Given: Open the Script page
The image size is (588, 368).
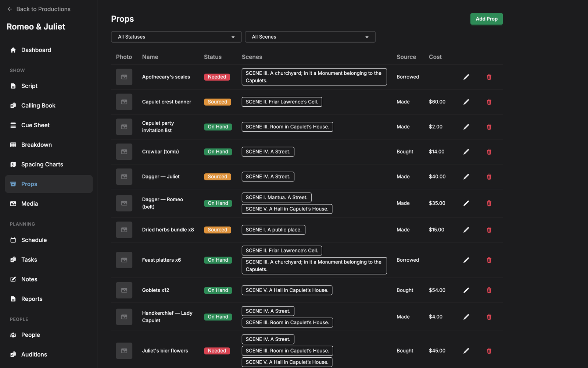Looking at the screenshot, I should click(x=49, y=86).
